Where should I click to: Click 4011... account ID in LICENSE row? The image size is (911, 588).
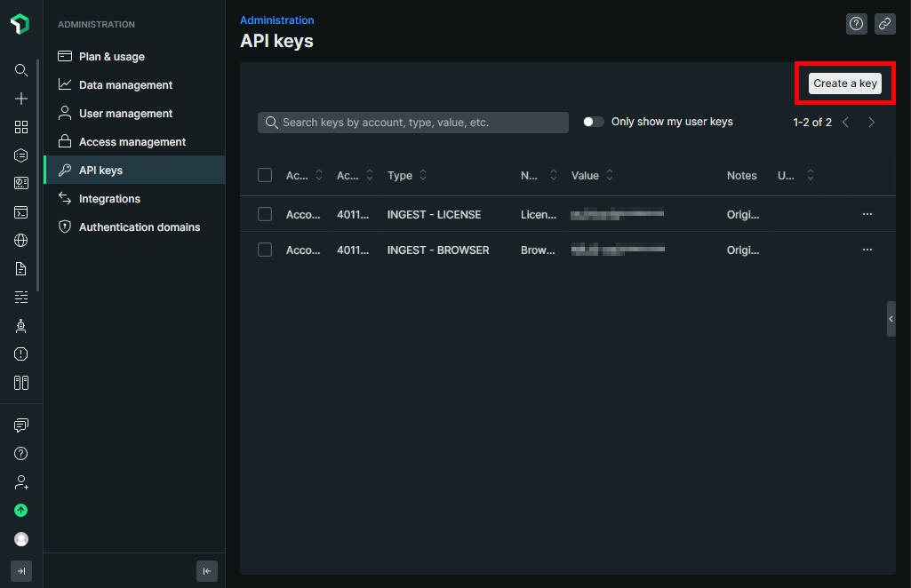tap(353, 215)
